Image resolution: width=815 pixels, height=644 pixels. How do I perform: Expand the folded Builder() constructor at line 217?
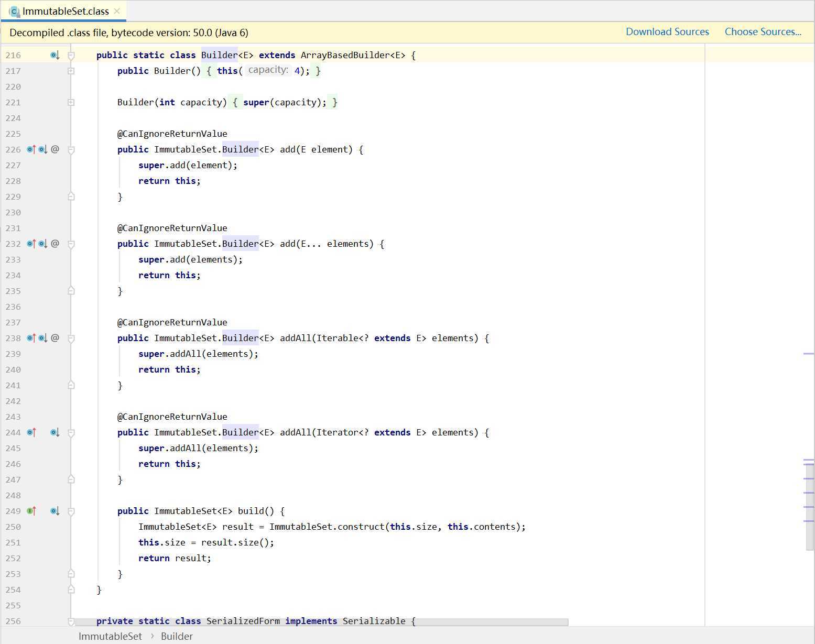71,71
